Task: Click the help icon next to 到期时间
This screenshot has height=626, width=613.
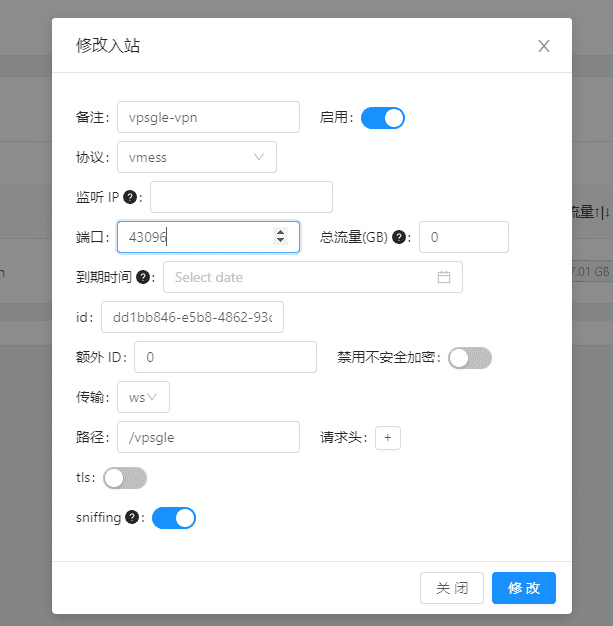Action: click(x=143, y=277)
